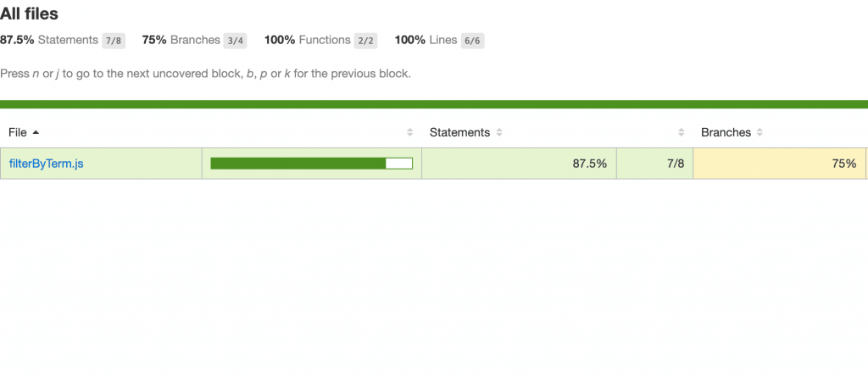The image size is (868, 378).
Task: Click the 3/4 branches badge in summary
Action: [235, 41]
